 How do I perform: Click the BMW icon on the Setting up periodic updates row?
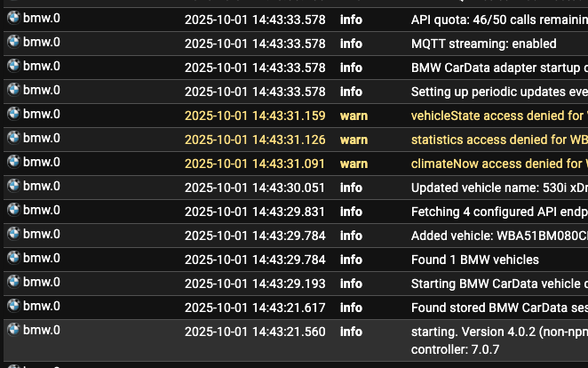pos(13,90)
